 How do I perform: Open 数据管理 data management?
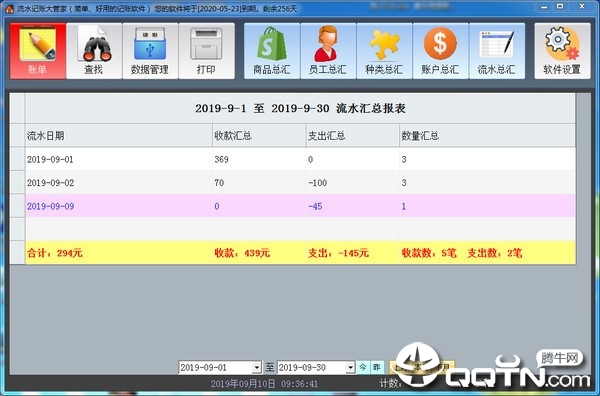150,51
